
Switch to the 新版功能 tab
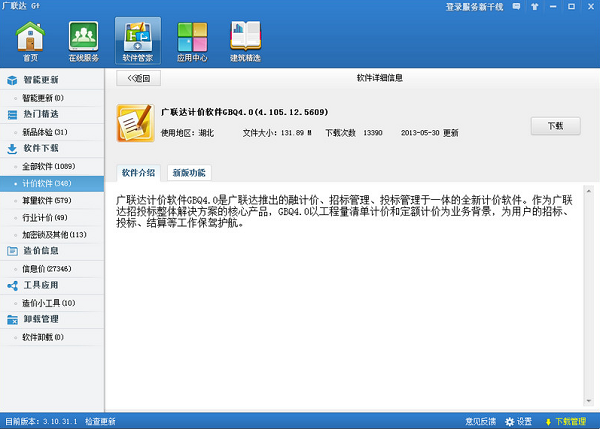point(188,172)
